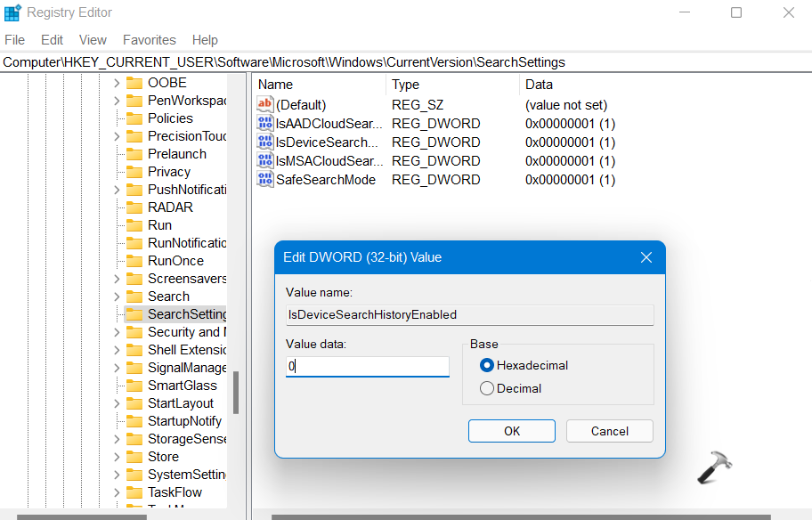This screenshot has height=520, width=812.
Task: Click the Value data input field
Action: [x=367, y=366]
